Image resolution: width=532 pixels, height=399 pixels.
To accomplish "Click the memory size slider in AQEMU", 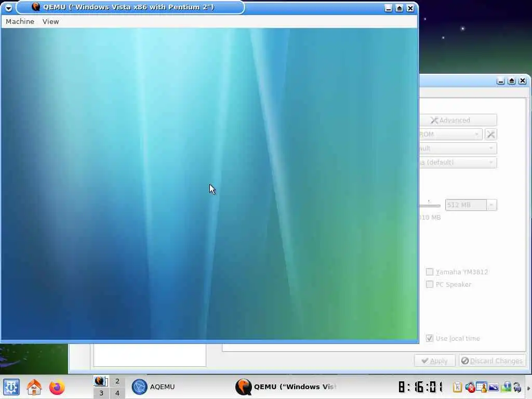I will (x=430, y=205).
